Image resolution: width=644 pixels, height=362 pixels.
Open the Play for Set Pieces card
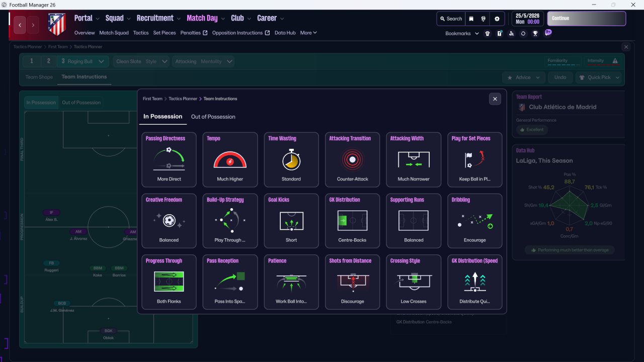[474, 160]
